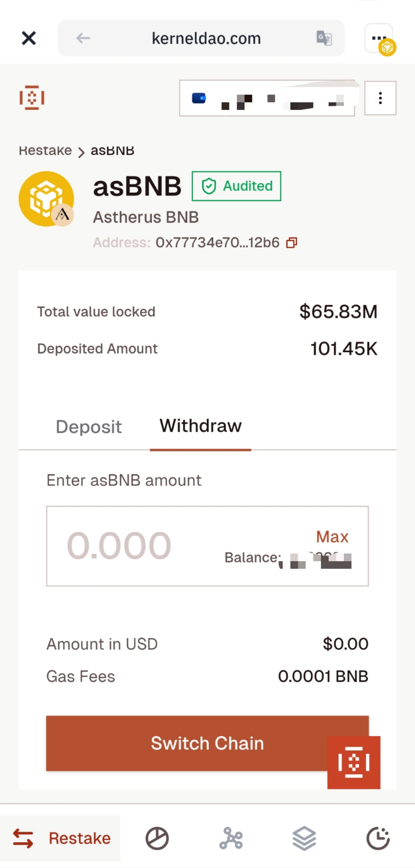The height and width of the screenshot is (868, 415).
Task: Open the browser more-options button
Action: (x=378, y=38)
